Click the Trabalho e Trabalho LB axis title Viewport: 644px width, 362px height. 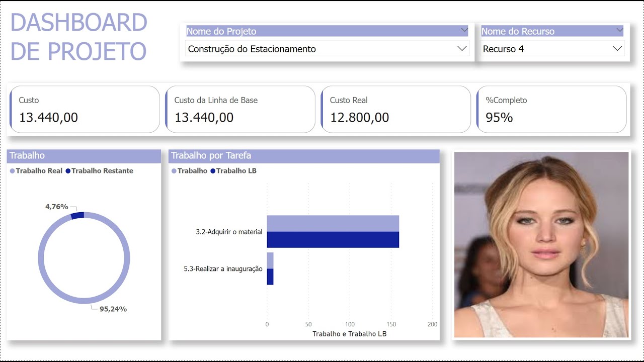pyautogui.click(x=350, y=334)
